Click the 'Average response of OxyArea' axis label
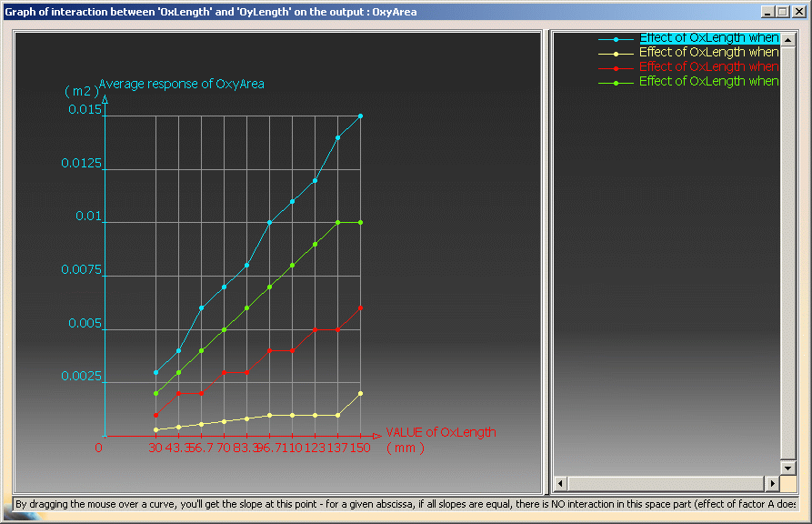The height and width of the screenshot is (524, 812). click(x=181, y=85)
